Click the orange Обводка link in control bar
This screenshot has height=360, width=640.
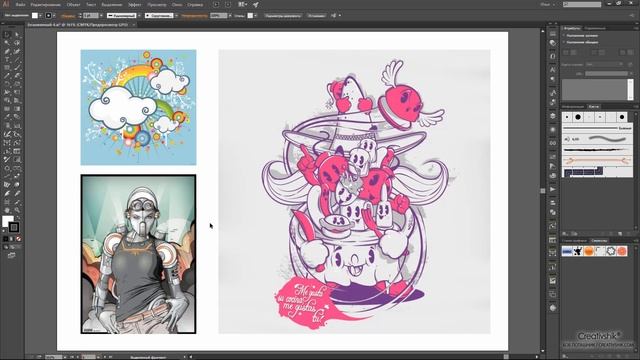[68, 16]
